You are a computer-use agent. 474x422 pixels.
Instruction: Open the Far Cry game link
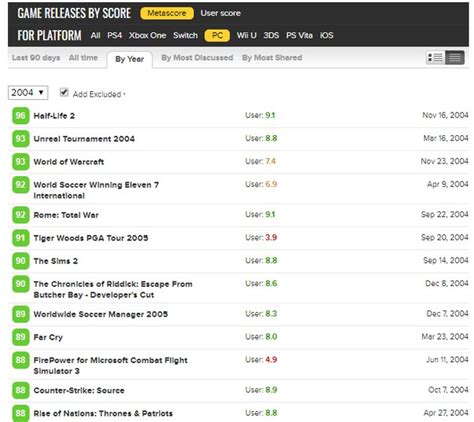(48, 337)
